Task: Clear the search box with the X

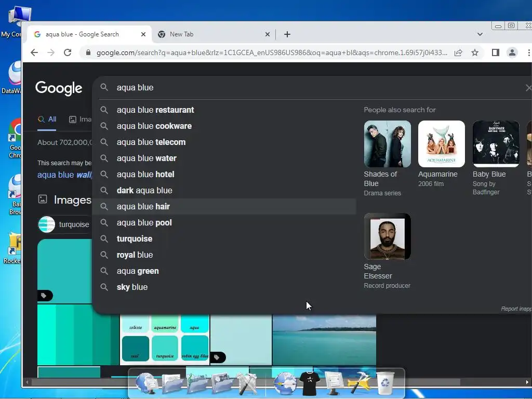Action: tap(528, 88)
